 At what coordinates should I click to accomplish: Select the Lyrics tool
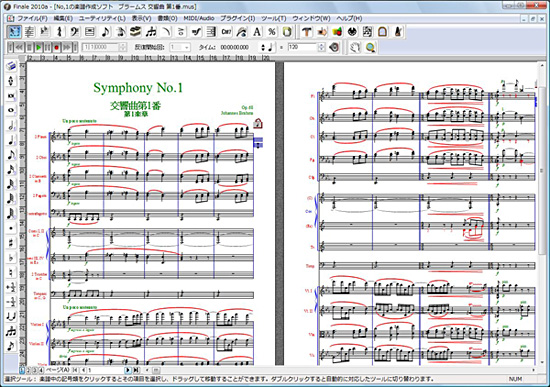(241, 32)
